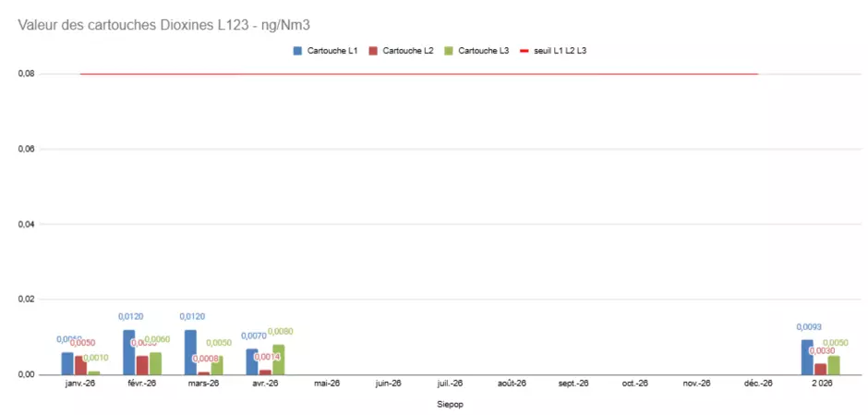Click the févr.-26 axis label

pyautogui.click(x=141, y=383)
